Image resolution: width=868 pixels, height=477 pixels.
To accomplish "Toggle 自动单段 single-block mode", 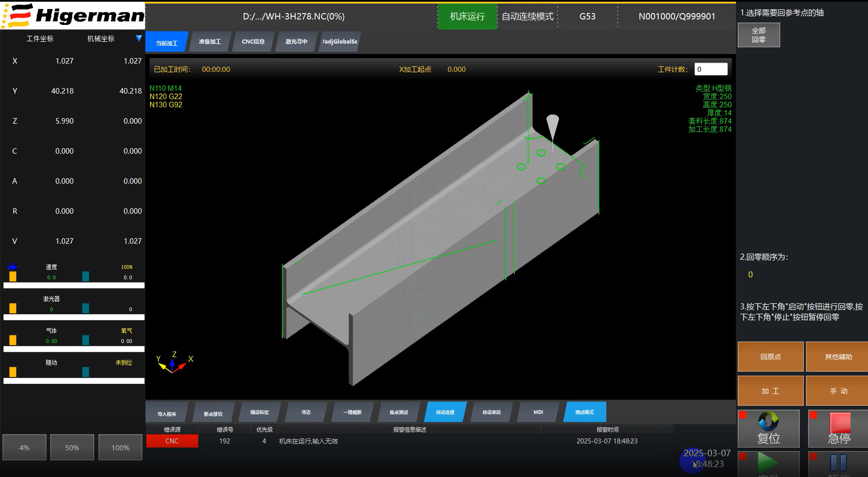I will (x=491, y=412).
